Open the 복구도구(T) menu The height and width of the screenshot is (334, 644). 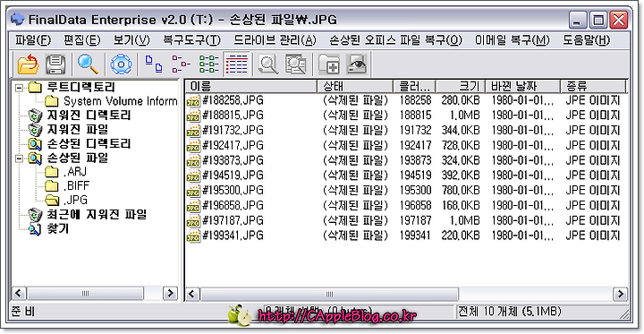(191, 40)
